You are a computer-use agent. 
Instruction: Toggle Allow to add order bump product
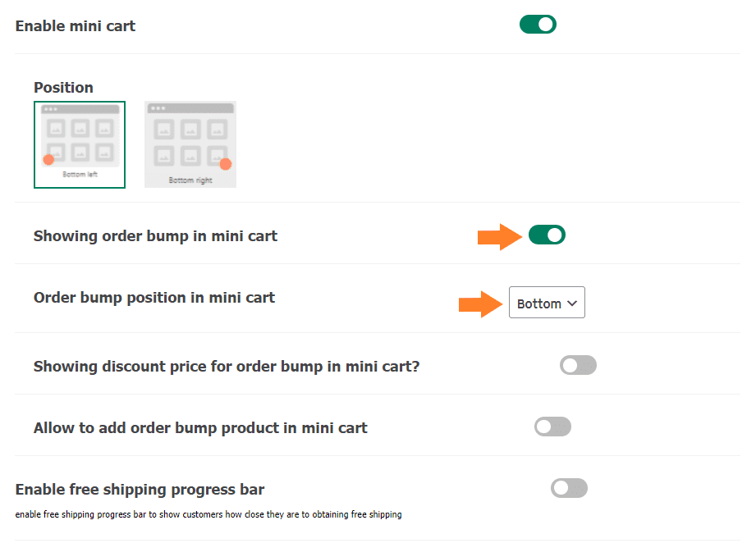(x=552, y=427)
